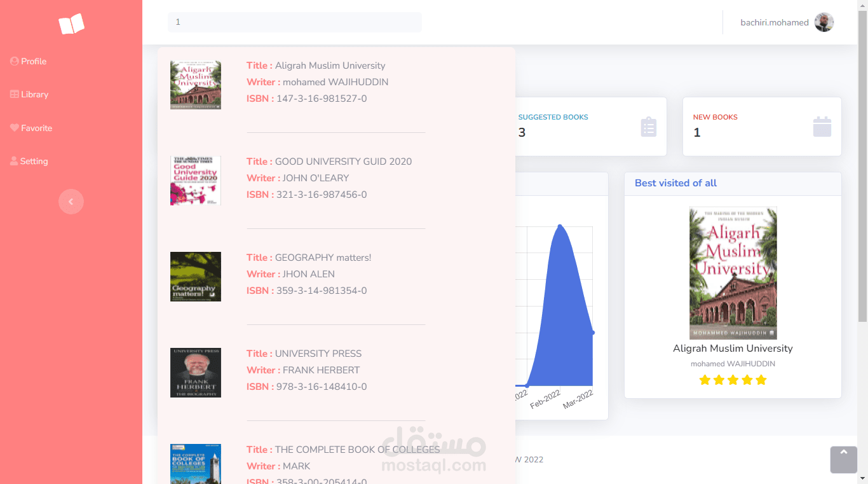868x484 pixels.
Task: Click the open book logo icon
Action: coord(71,24)
